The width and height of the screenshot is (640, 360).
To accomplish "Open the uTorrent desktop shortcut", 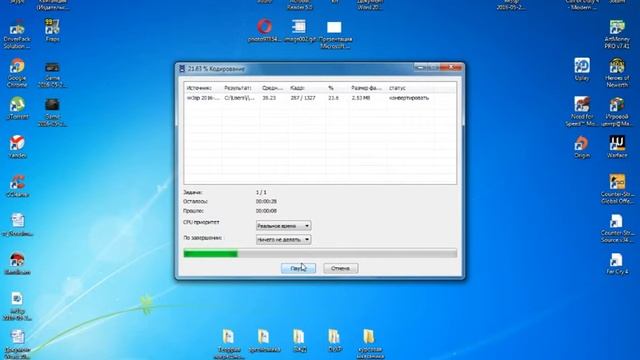I will click(x=17, y=108).
